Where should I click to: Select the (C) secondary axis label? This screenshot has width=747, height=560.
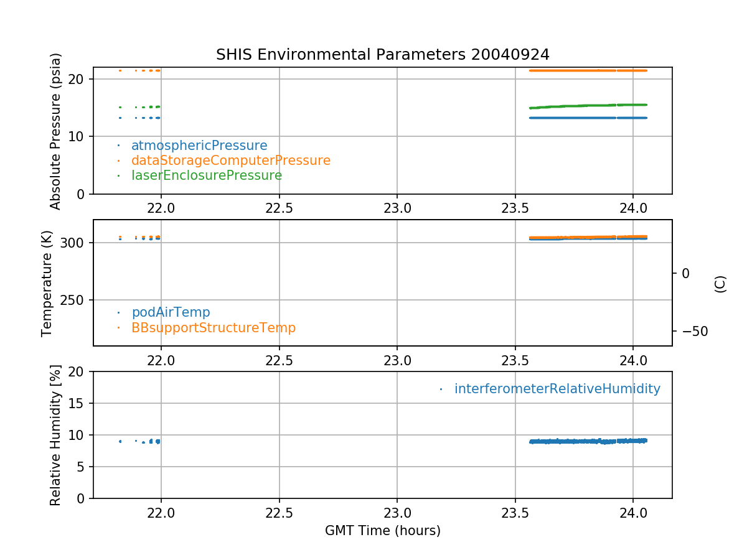tap(720, 284)
